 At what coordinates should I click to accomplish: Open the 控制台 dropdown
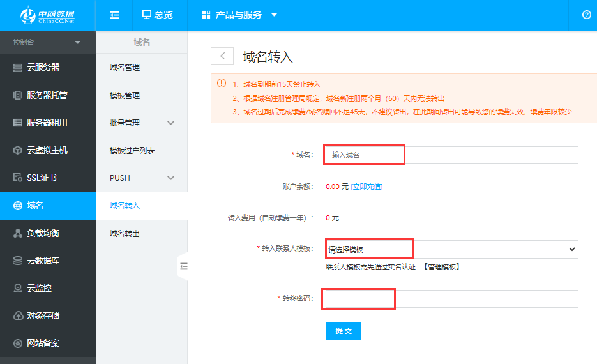(x=47, y=42)
